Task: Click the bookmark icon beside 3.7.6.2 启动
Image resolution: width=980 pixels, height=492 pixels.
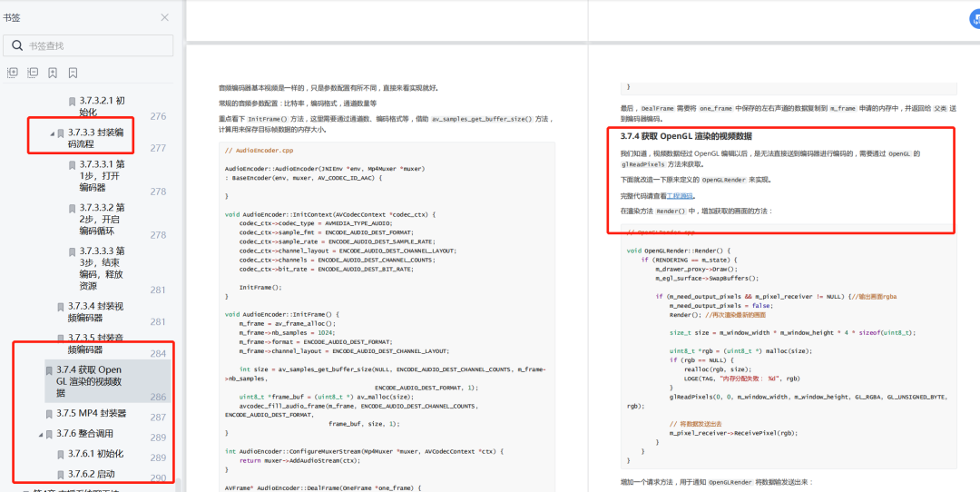Action: [x=61, y=474]
